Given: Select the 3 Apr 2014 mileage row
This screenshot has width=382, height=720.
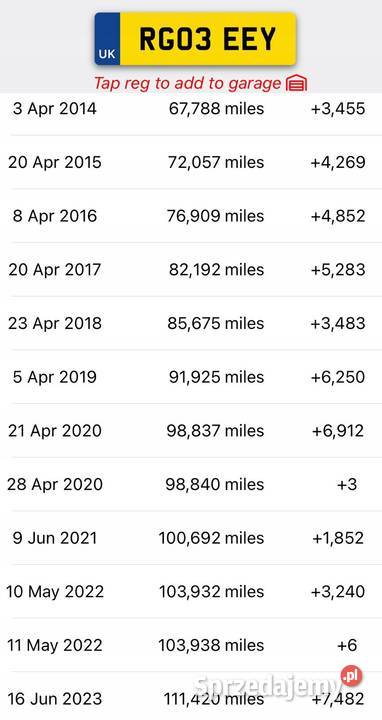Looking at the screenshot, I should click(x=191, y=109).
